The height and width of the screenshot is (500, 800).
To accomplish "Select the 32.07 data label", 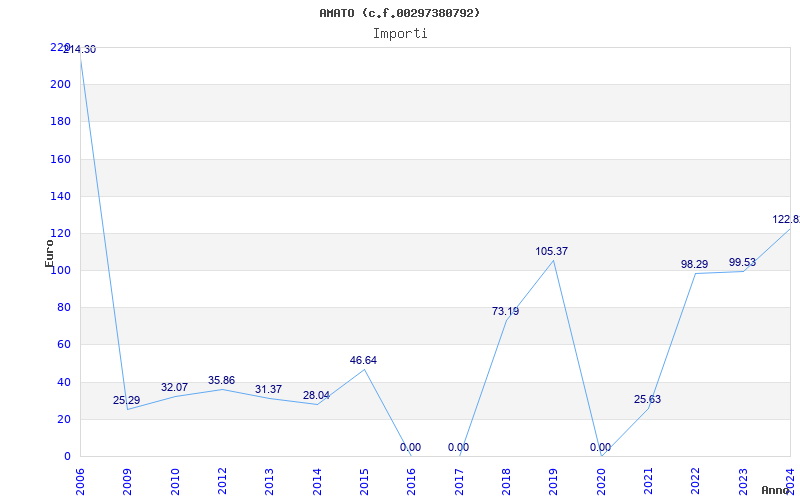I will click(174, 388).
